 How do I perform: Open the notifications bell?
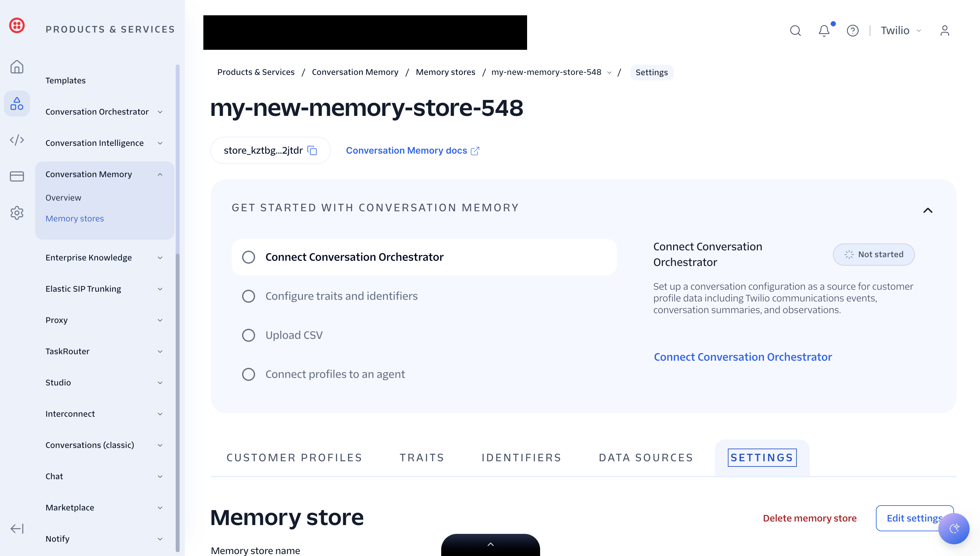824,31
